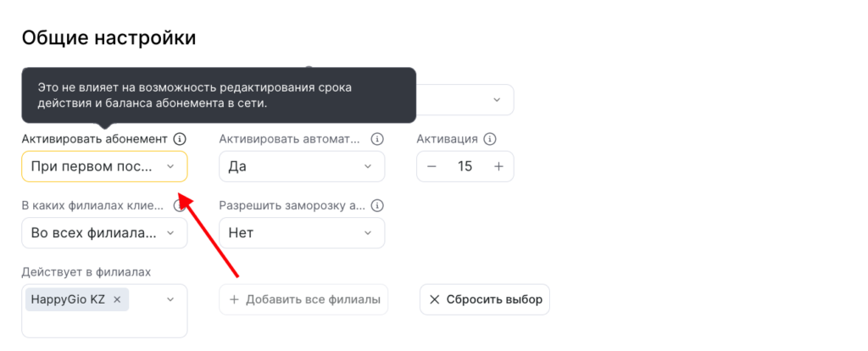Open the info icon beside Активация
The image size is (868, 351).
(x=489, y=139)
